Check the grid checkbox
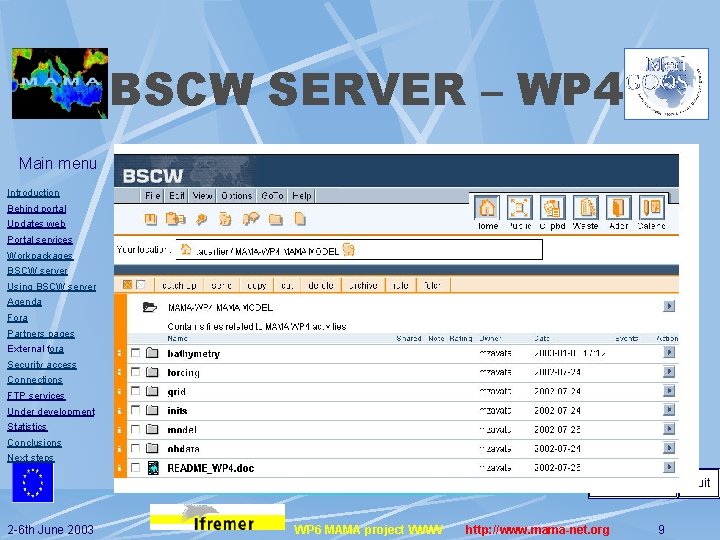 (135, 391)
